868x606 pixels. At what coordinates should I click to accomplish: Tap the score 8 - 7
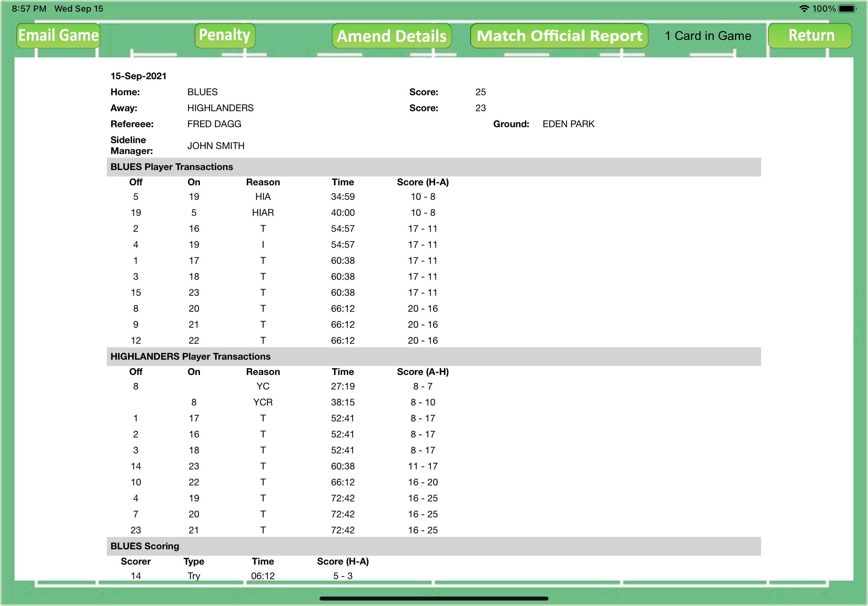(x=423, y=387)
